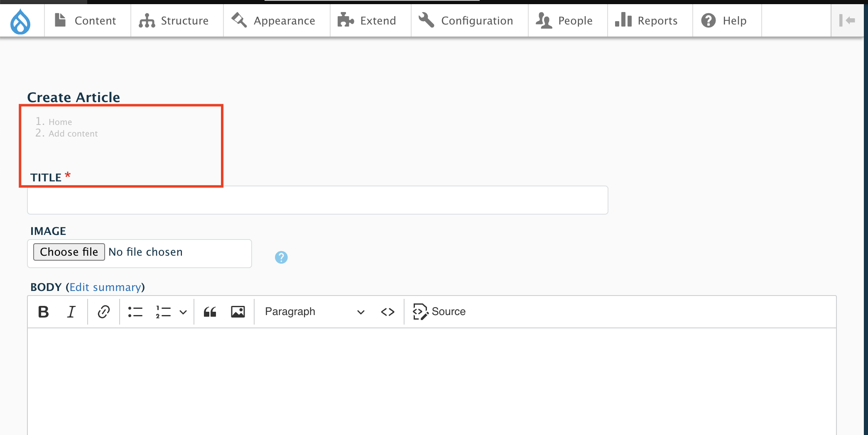Toggle italic formatting in the body editor
Image resolution: width=868 pixels, height=435 pixels.
71,312
